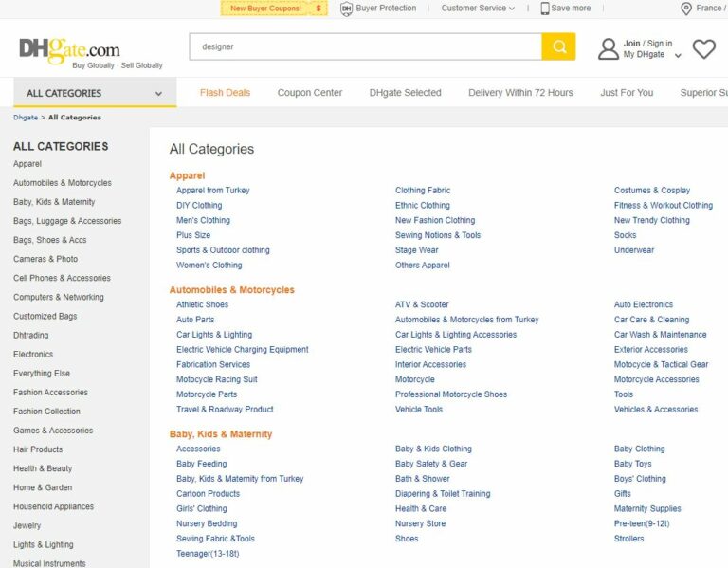Open the My DHgate account dropdown
Image resolution: width=728 pixels, height=568 pixels.
(x=651, y=55)
